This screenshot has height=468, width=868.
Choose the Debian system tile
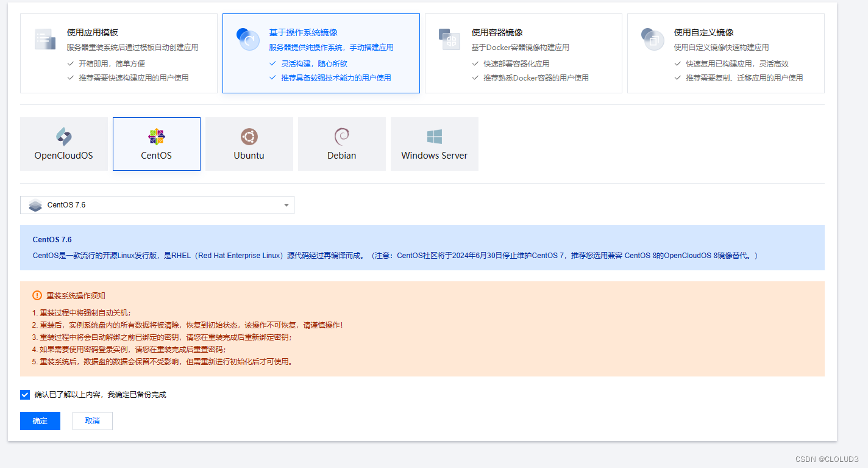[342, 144]
